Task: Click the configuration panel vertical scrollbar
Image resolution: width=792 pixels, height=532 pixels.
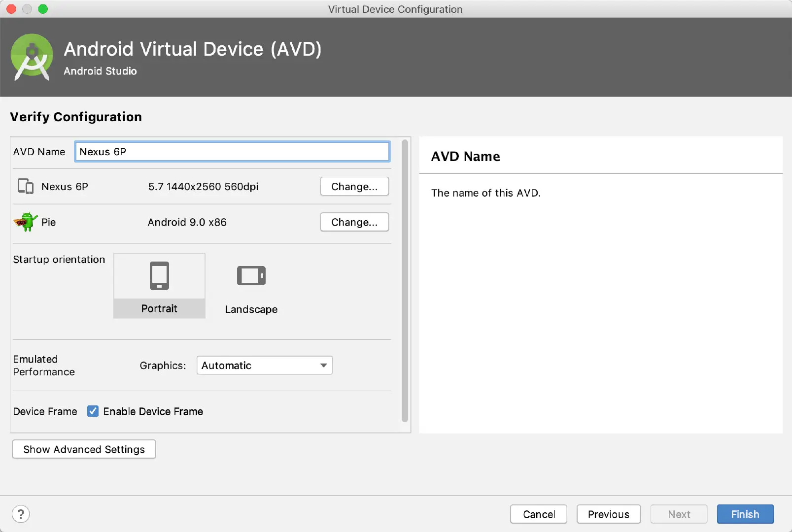Action: point(405,281)
